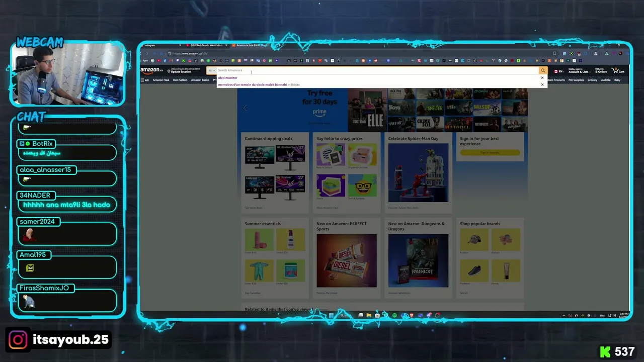Open Audible in the navigation bar
Image resolution: width=644 pixels, height=362 pixels.
click(x=606, y=80)
